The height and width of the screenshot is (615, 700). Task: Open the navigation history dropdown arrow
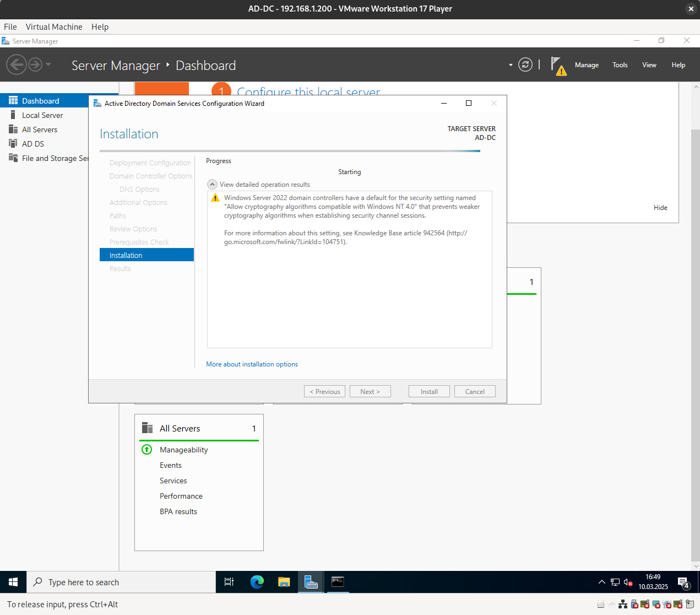[x=48, y=65]
